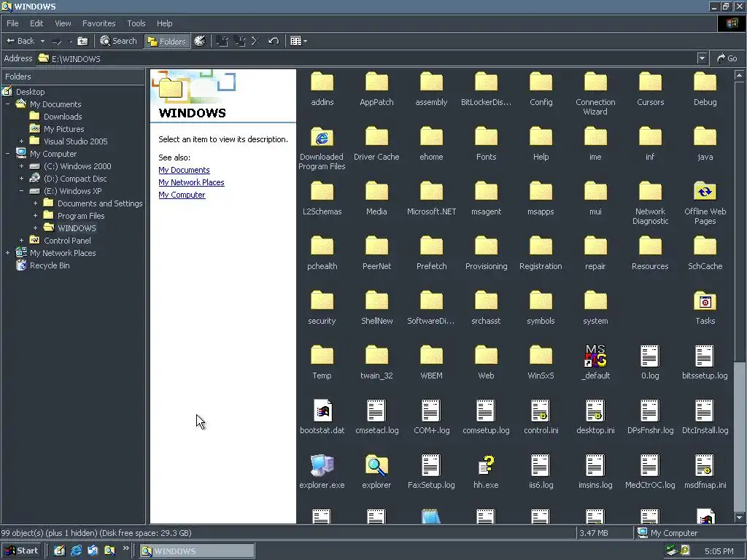Open the Tools menu
Viewport: 747px width, 560px height.
[x=136, y=23]
